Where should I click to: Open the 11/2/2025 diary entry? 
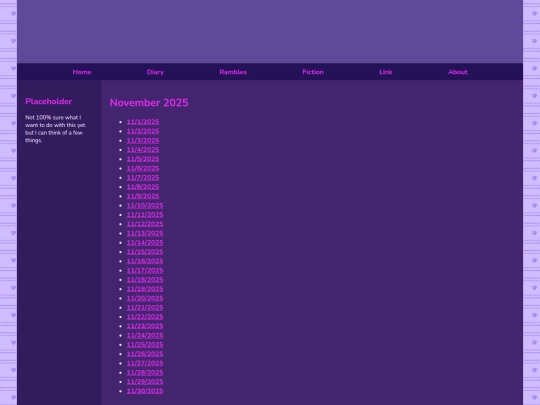[143, 131]
